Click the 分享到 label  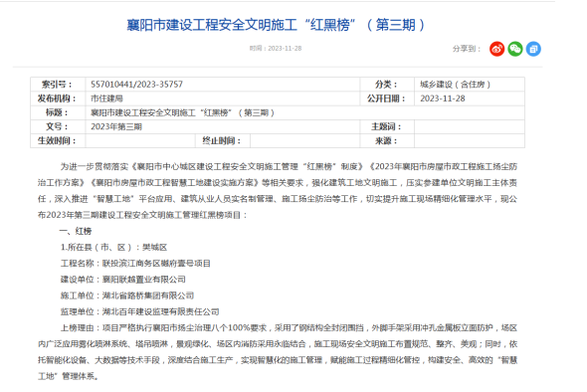coord(467,49)
